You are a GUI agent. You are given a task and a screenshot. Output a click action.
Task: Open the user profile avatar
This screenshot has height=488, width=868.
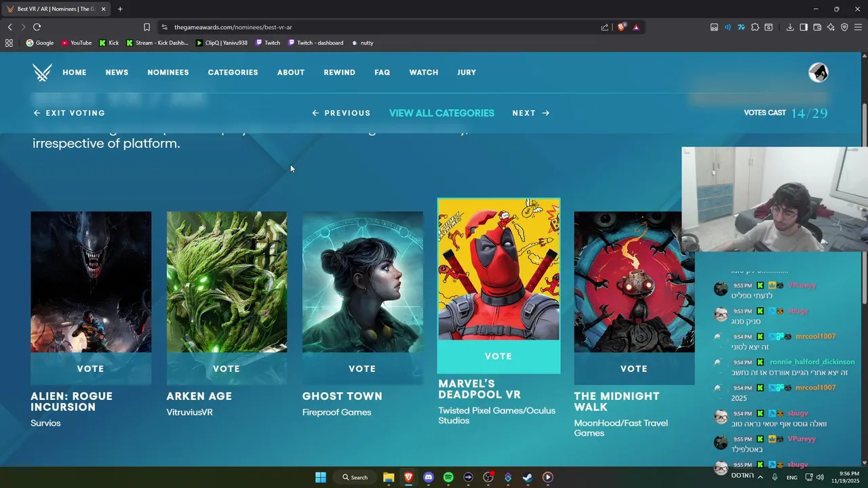coord(818,73)
